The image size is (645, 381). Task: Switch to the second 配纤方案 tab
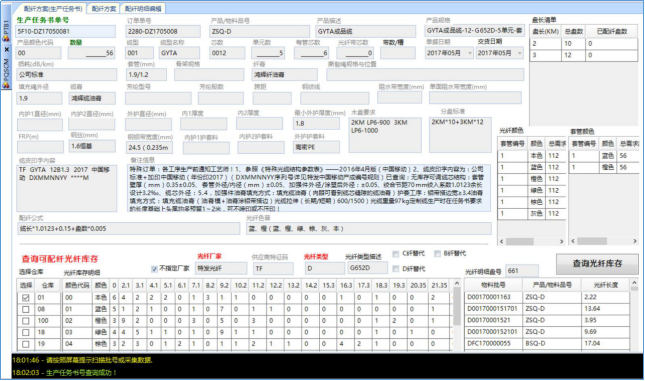[x=104, y=9]
